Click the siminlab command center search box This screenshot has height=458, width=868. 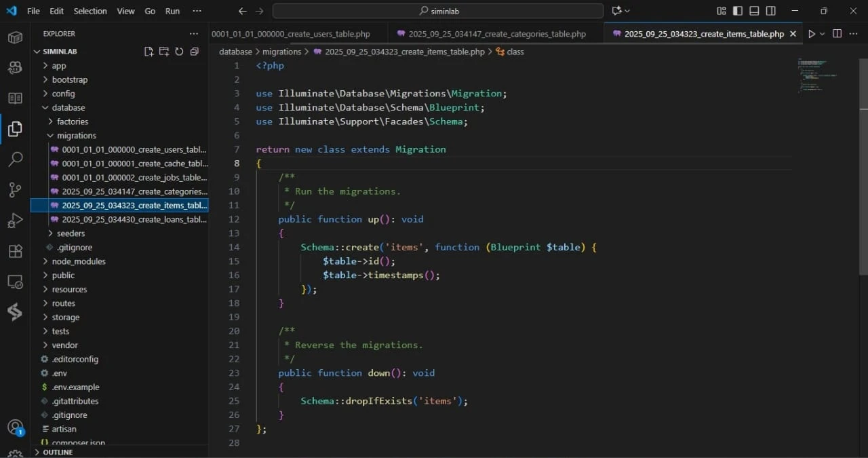coord(437,11)
